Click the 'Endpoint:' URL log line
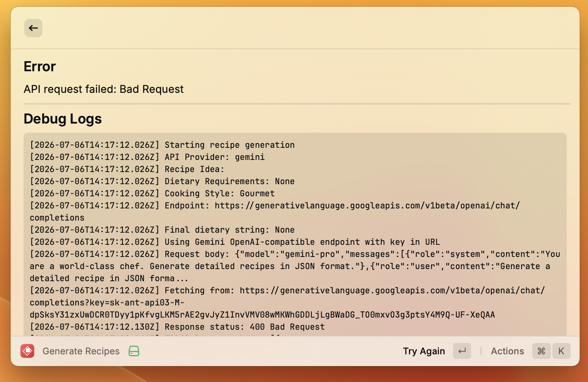The width and height of the screenshot is (588, 382). pyautogui.click(x=275, y=211)
